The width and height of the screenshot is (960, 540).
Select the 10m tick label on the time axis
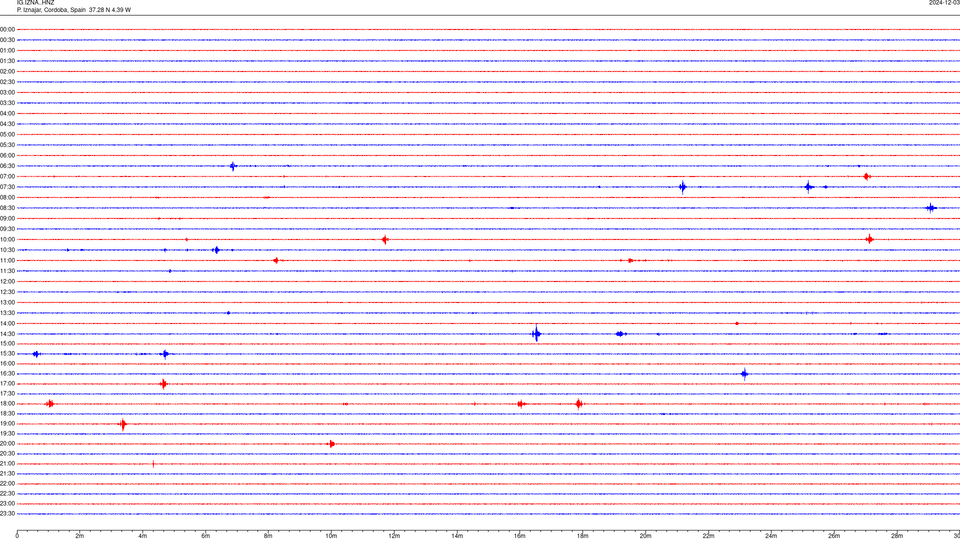click(331, 536)
